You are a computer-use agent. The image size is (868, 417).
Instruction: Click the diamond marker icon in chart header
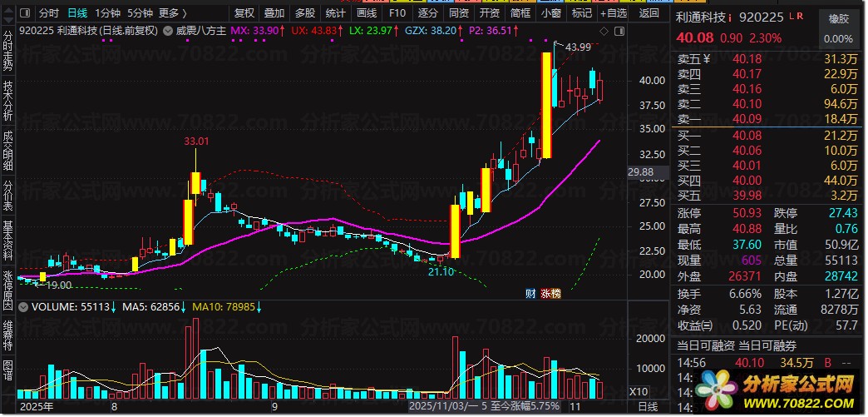pos(604,31)
